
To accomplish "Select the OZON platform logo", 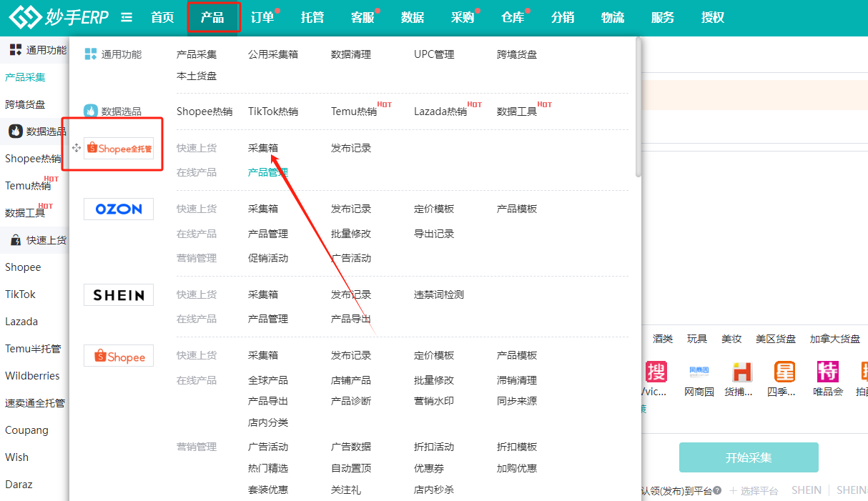I will coord(119,209).
